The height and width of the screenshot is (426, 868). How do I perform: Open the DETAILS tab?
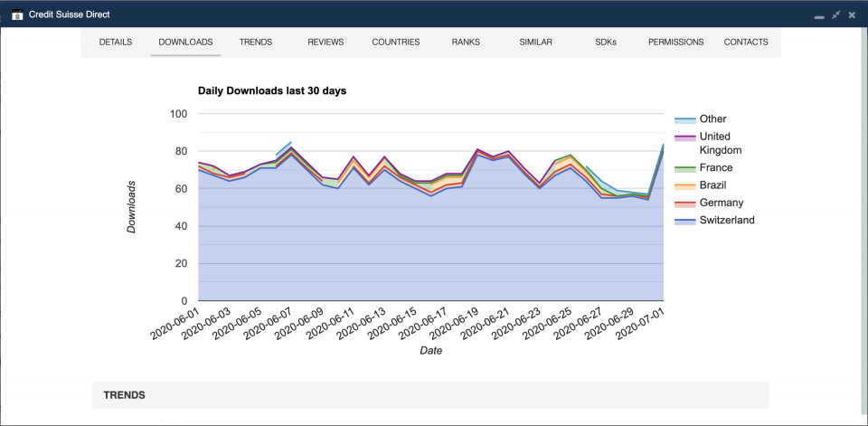coord(116,43)
